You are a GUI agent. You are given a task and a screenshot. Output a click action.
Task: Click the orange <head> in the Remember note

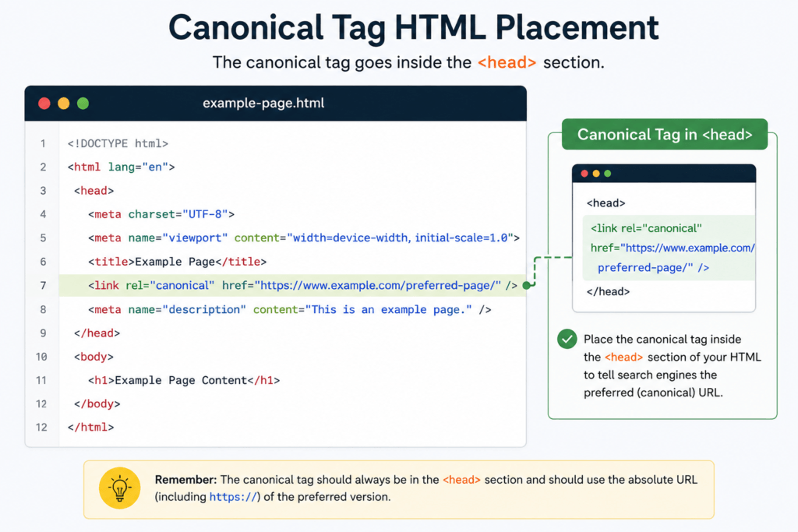coord(461,480)
